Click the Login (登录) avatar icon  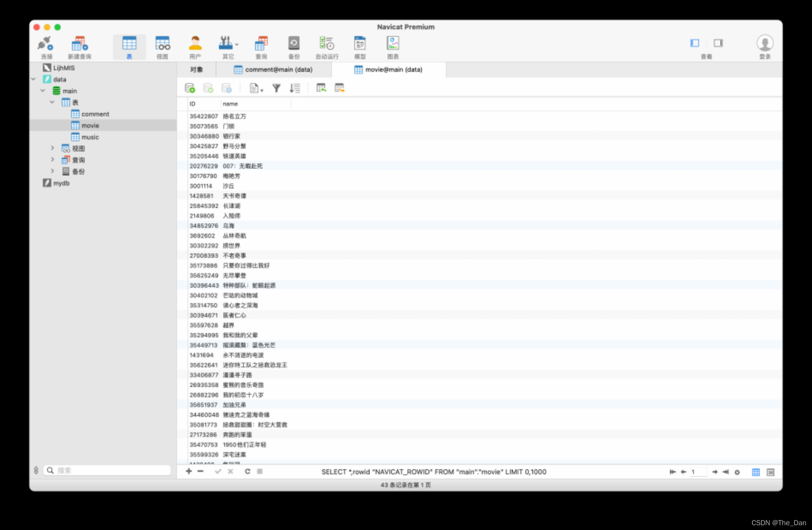point(765,43)
